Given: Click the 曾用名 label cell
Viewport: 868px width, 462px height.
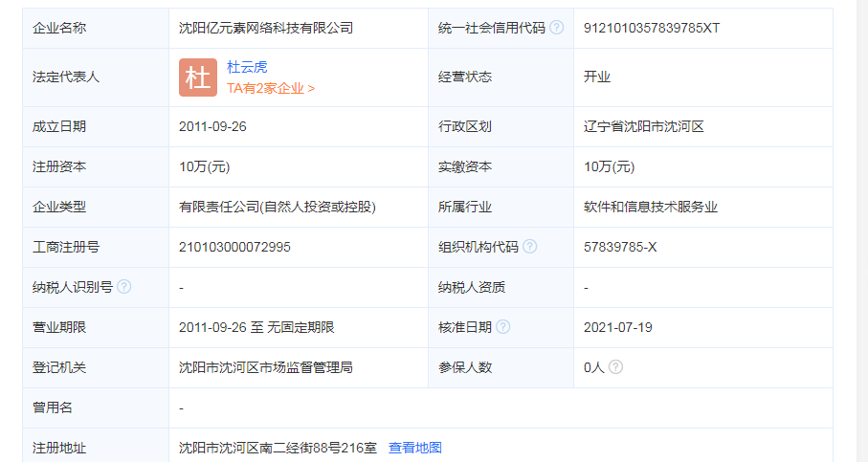Looking at the screenshot, I should pyautogui.click(x=96, y=407).
